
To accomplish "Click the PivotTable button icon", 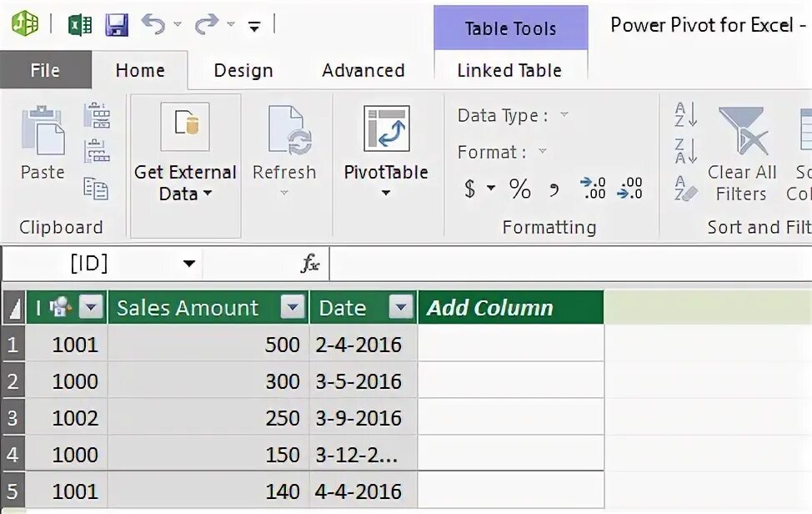I will pyautogui.click(x=386, y=128).
